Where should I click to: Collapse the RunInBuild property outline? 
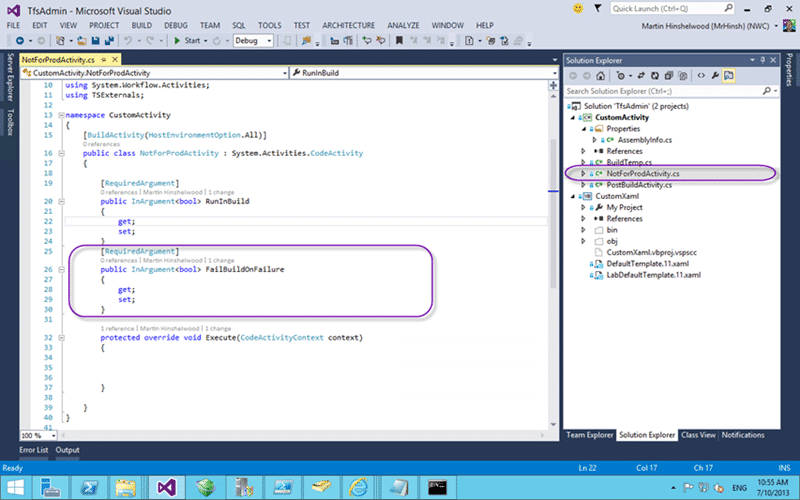[61, 201]
